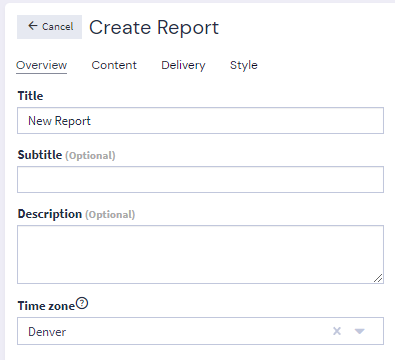Click inside the Description text area

coord(200,255)
